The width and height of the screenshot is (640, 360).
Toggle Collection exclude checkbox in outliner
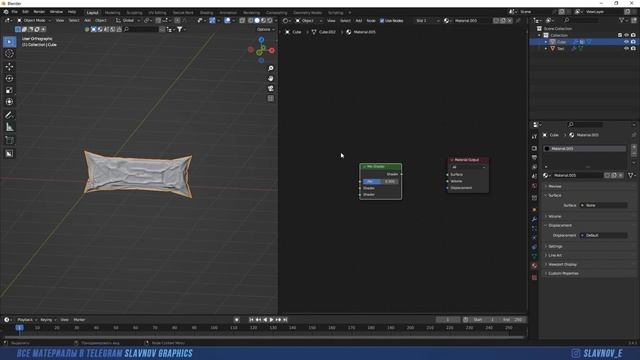[x=620, y=35]
